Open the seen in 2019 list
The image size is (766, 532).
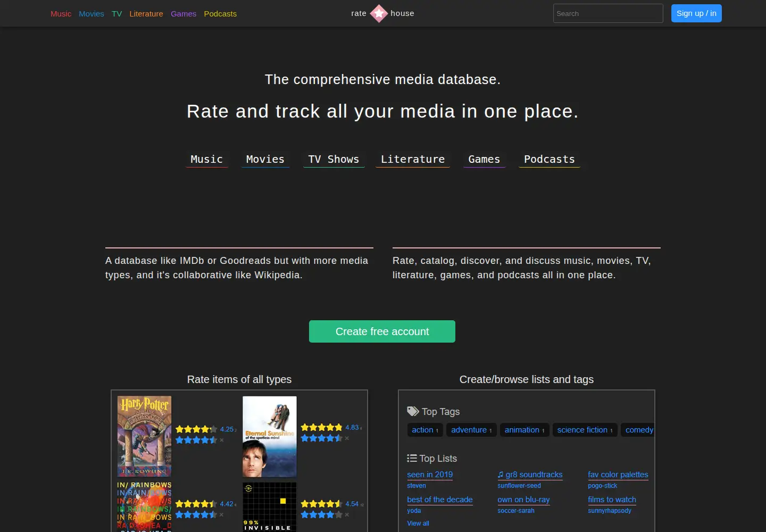430,475
